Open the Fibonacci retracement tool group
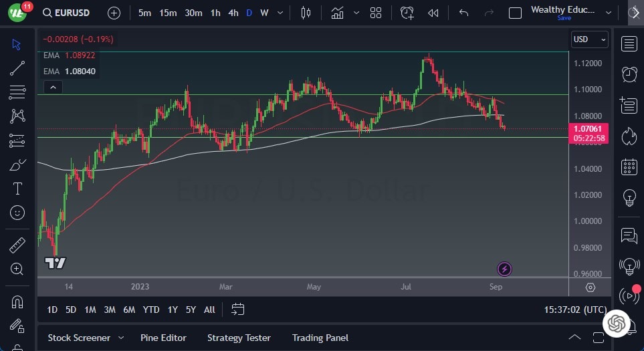The width and height of the screenshot is (644, 351). (17, 92)
